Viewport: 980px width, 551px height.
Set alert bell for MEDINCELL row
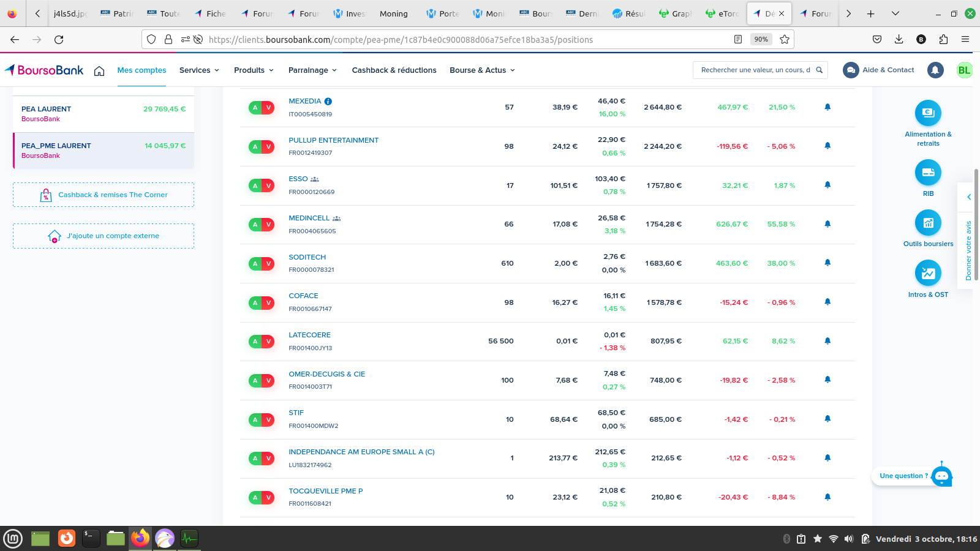coord(827,224)
